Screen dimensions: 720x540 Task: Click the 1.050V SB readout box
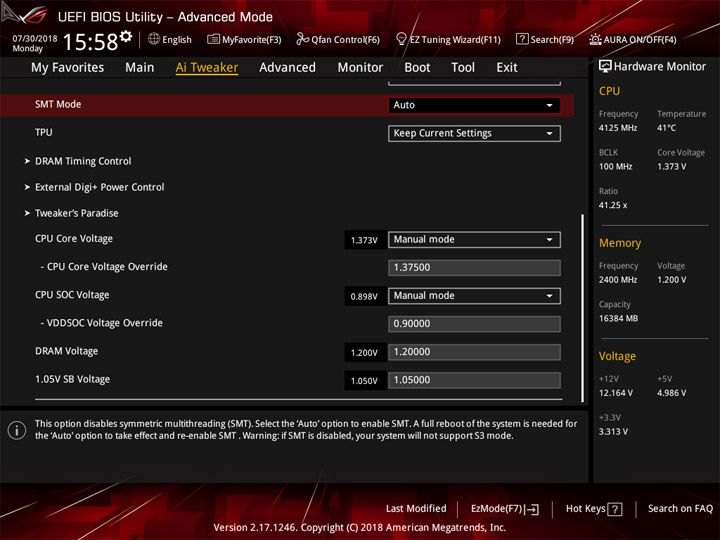click(365, 381)
